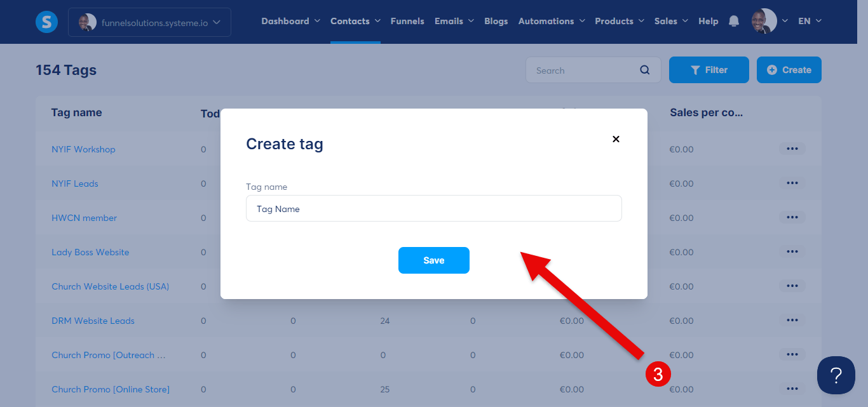The image size is (868, 407).
Task: Click the Filter button
Action: (709, 70)
